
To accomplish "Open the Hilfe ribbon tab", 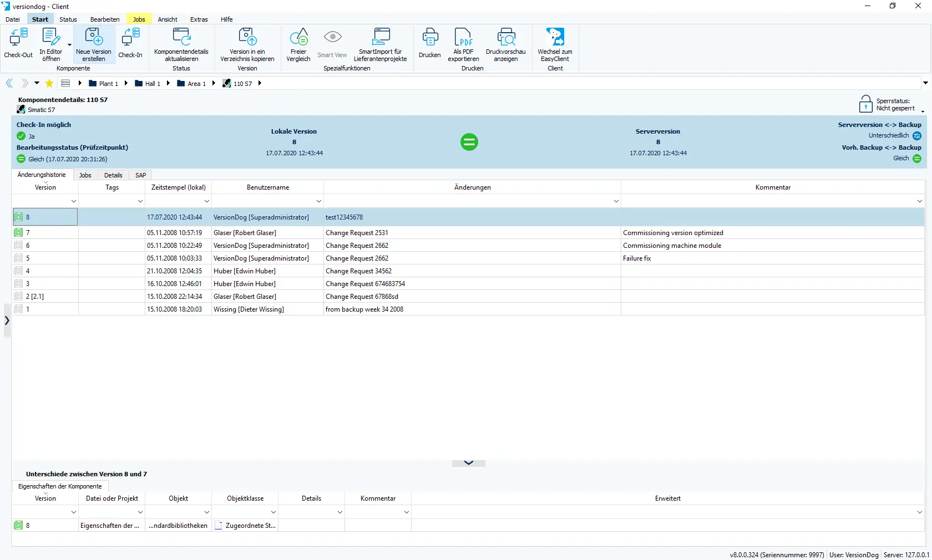I will point(226,19).
